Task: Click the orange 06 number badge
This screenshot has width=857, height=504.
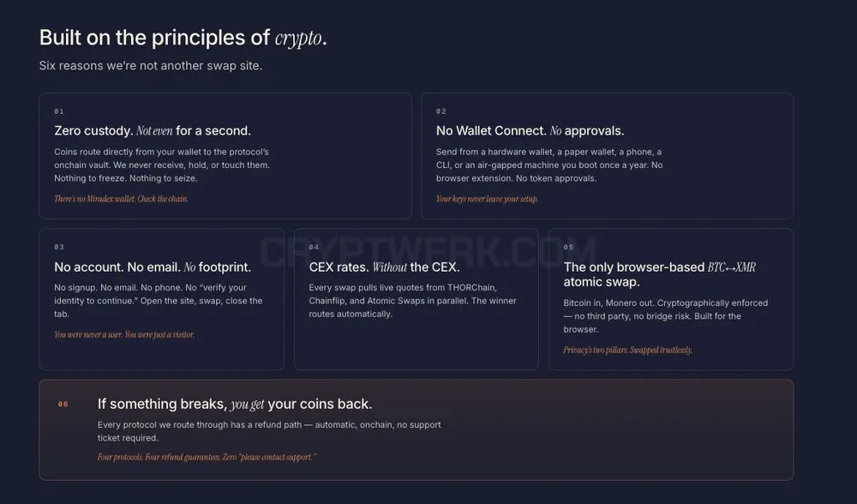Action: [63, 405]
